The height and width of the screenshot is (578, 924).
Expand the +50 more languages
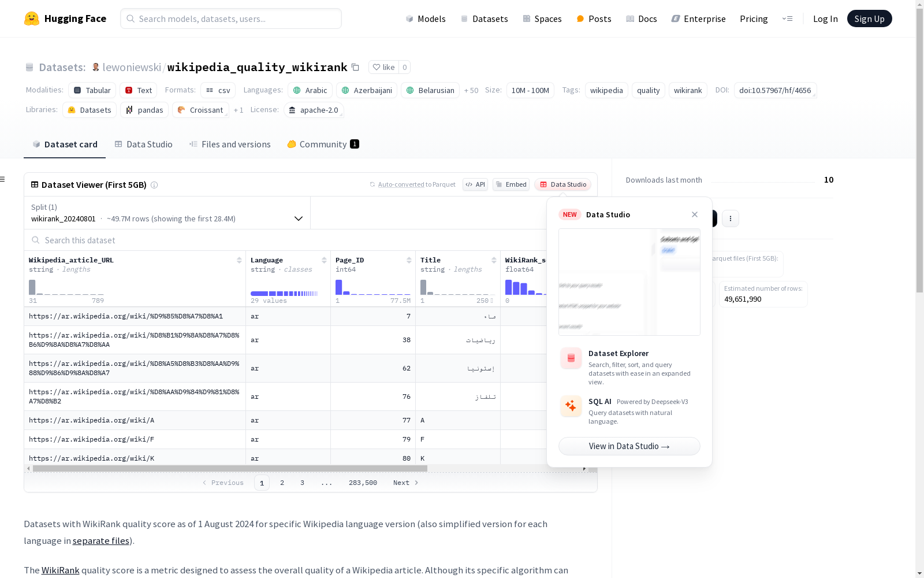(x=471, y=90)
